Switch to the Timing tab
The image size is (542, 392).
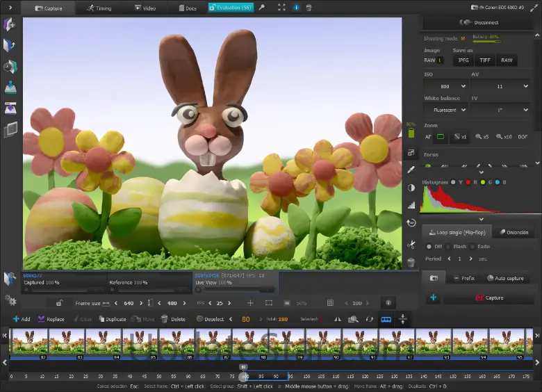click(x=99, y=8)
